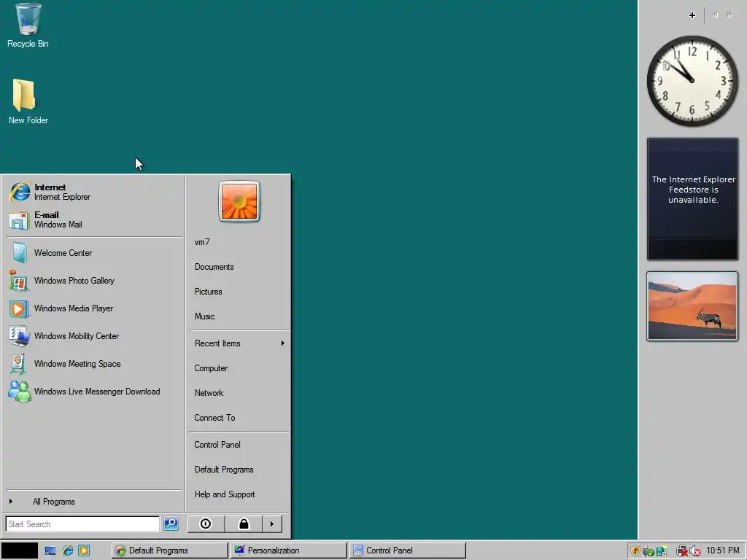
Task: Click the search magnifier button
Action: [x=171, y=524]
